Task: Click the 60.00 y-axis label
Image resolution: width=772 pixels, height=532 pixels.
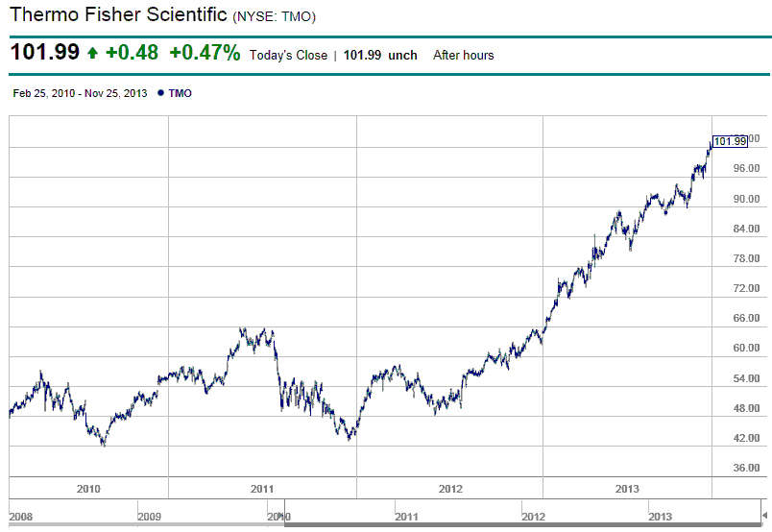Action: click(746, 348)
